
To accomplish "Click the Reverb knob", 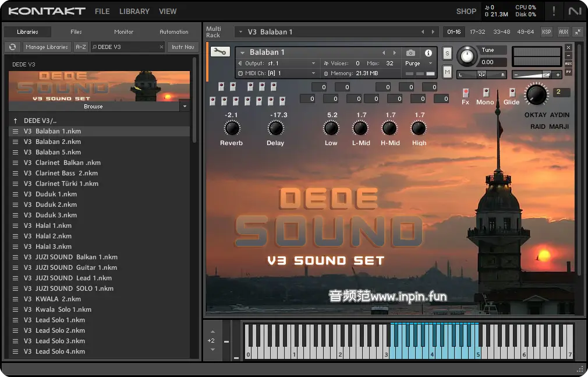I will (232, 129).
